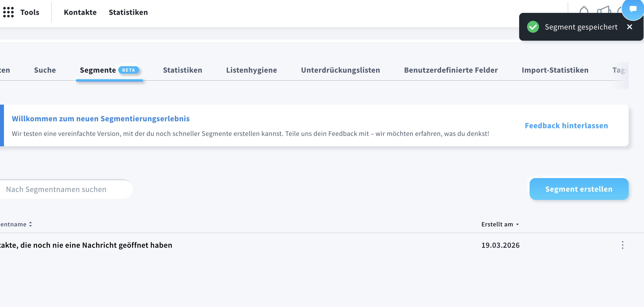
Task: Open the Benutzerdefinierte Felder tab
Action: click(451, 70)
